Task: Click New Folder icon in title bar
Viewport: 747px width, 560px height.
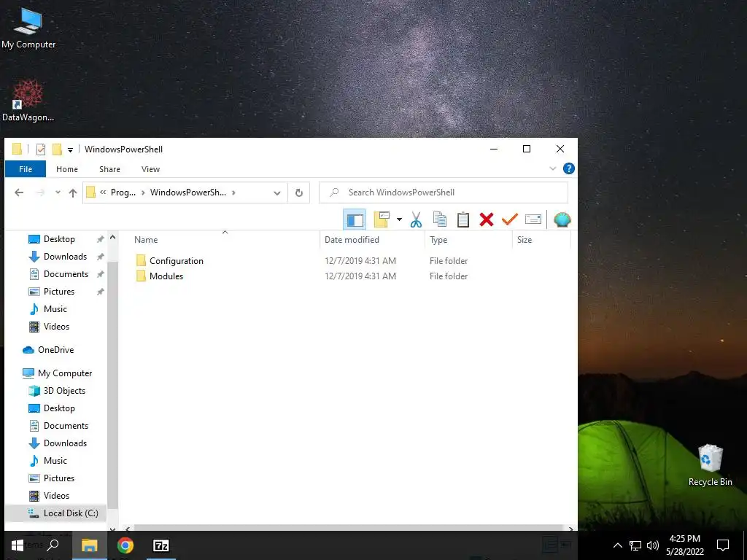Action: (57, 149)
